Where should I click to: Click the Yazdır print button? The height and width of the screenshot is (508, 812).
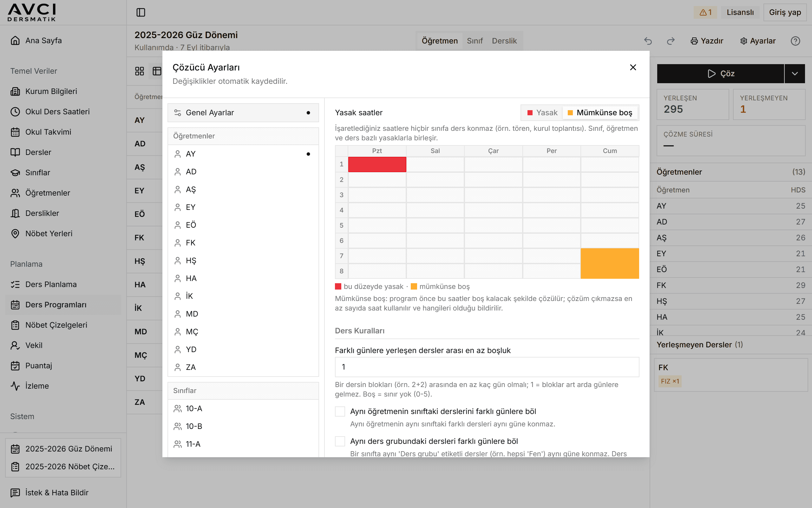coord(707,41)
